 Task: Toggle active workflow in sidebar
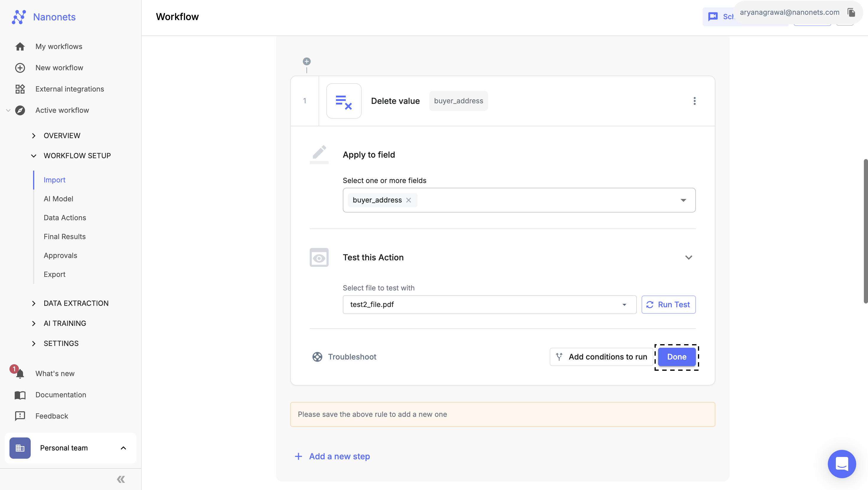[8, 110]
